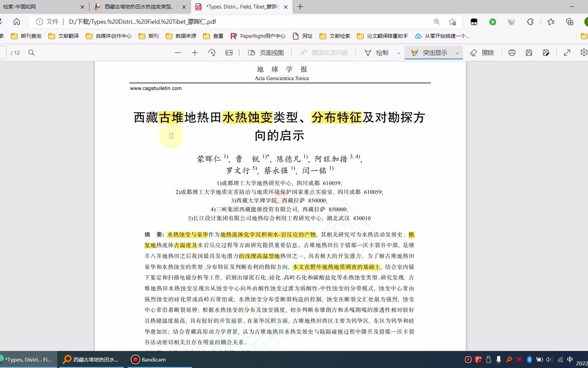Click the page number input field
This screenshot has height=368, width=588.
[3, 52]
